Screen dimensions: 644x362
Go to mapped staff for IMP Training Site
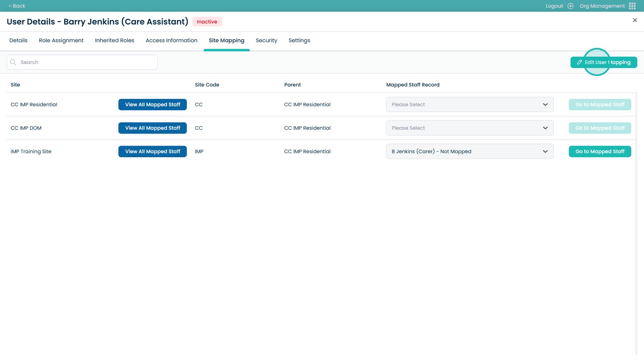[x=600, y=152]
